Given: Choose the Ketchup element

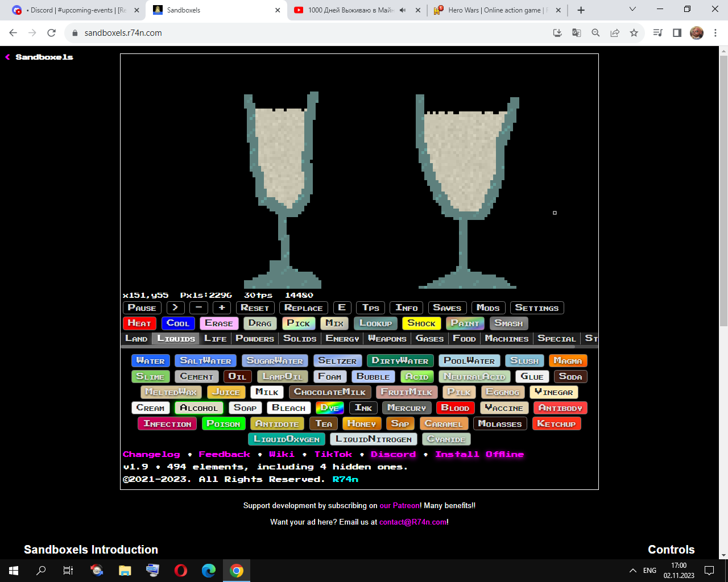Looking at the screenshot, I should point(557,423).
